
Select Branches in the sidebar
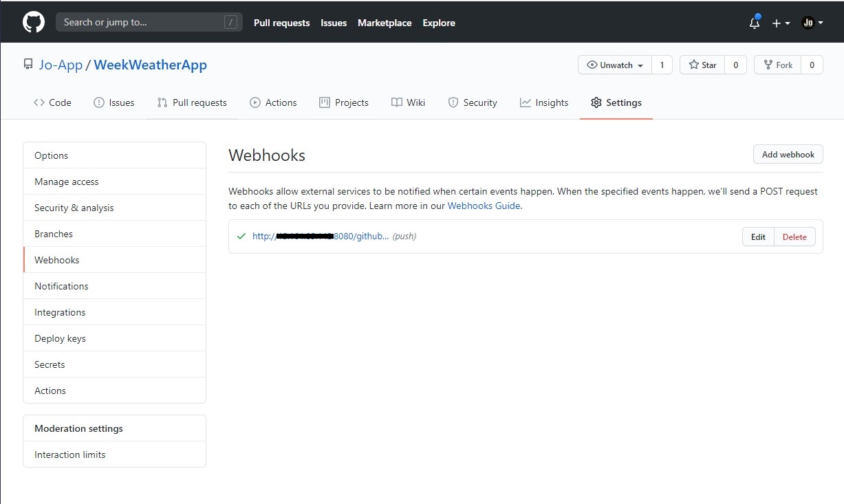(114, 234)
